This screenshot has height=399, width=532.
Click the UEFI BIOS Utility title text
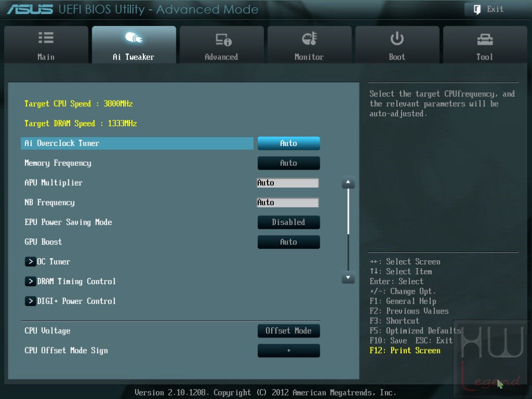[x=159, y=9]
